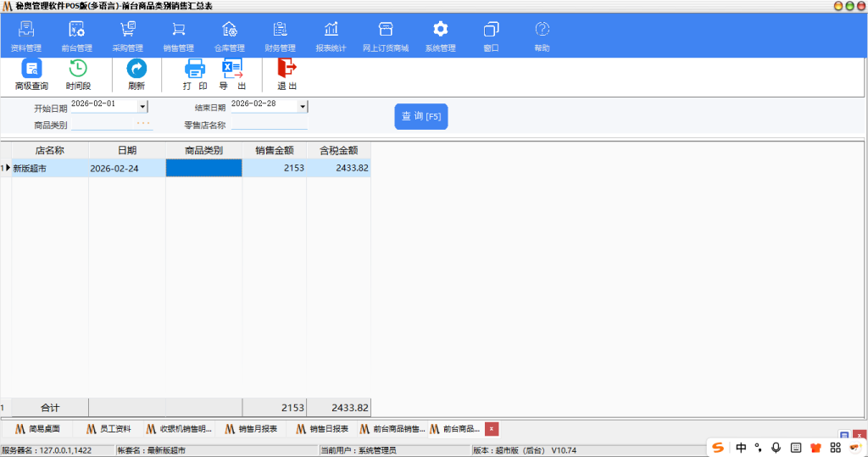
Task: Close the active tab with red x
Action: pyautogui.click(x=492, y=429)
